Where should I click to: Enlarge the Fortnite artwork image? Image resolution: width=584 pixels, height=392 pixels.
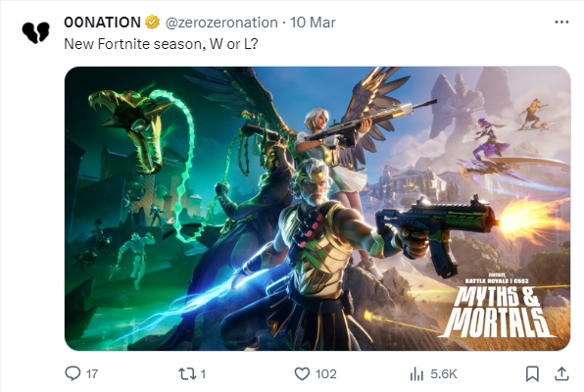(x=317, y=209)
